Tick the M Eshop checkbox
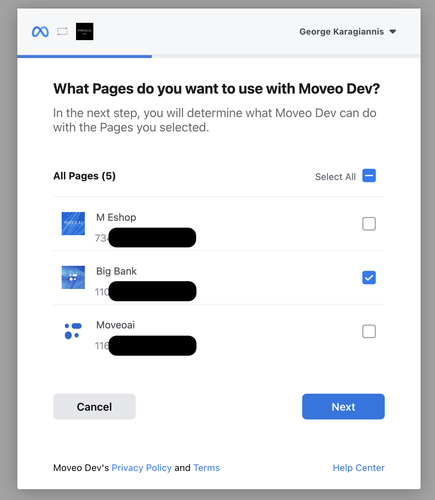Image resolution: width=435 pixels, height=500 pixels. point(369,224)
